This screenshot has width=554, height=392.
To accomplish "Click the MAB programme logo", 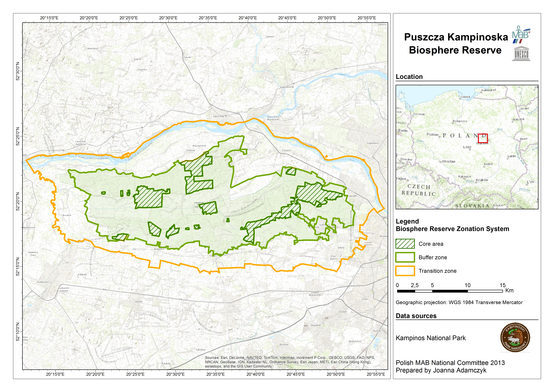I will pos(521,35).
